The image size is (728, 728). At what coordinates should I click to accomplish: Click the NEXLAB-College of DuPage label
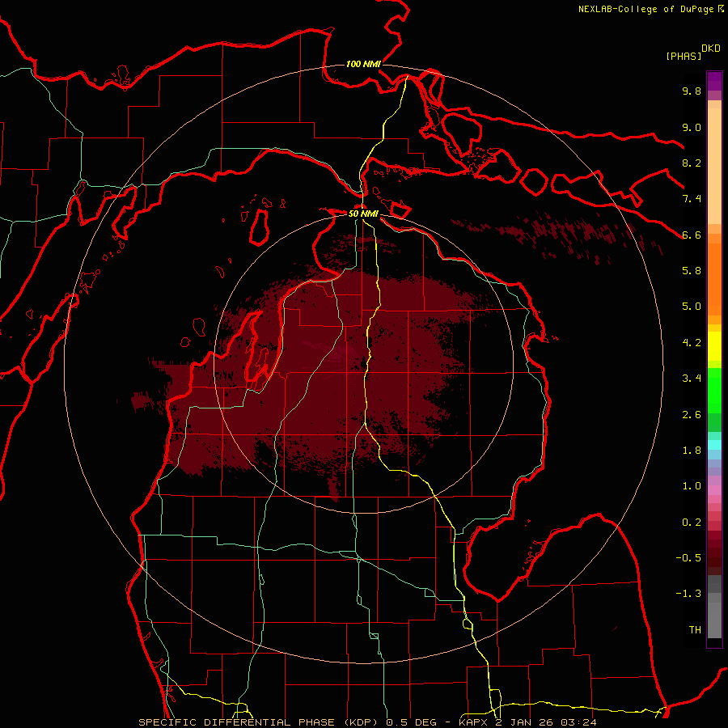coord(645,9)
